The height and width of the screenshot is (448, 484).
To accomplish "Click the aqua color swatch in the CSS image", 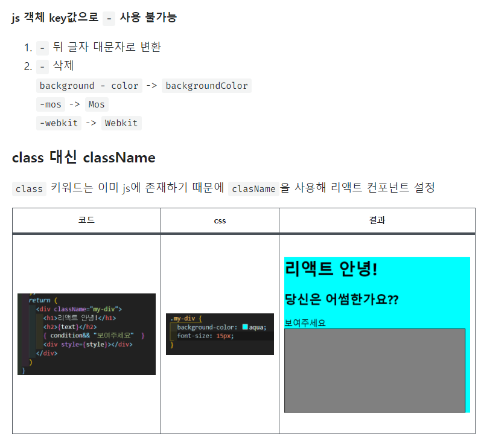I will tap(245, 327).
